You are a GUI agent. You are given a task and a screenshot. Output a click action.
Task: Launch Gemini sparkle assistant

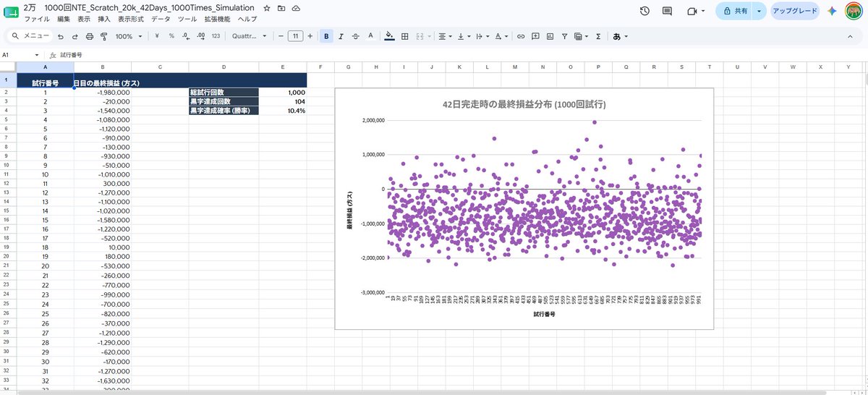click(x=833, y=12)
